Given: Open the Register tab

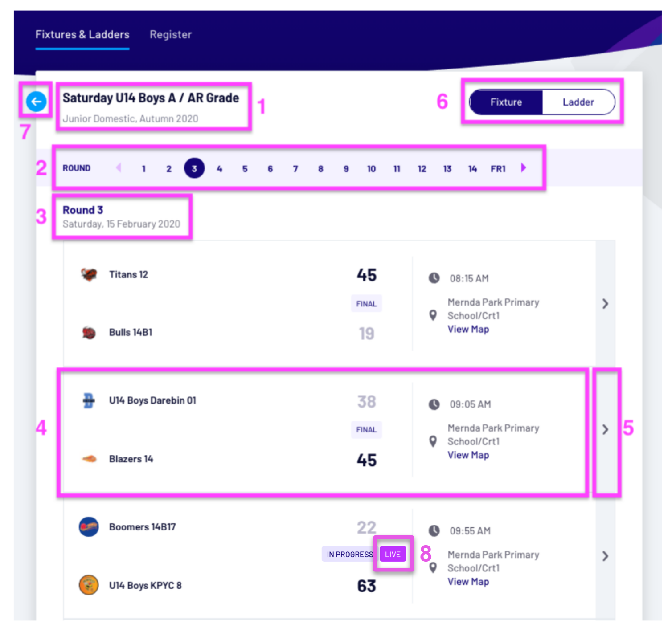Looking at the screenshot, I should tap(171, 35).
